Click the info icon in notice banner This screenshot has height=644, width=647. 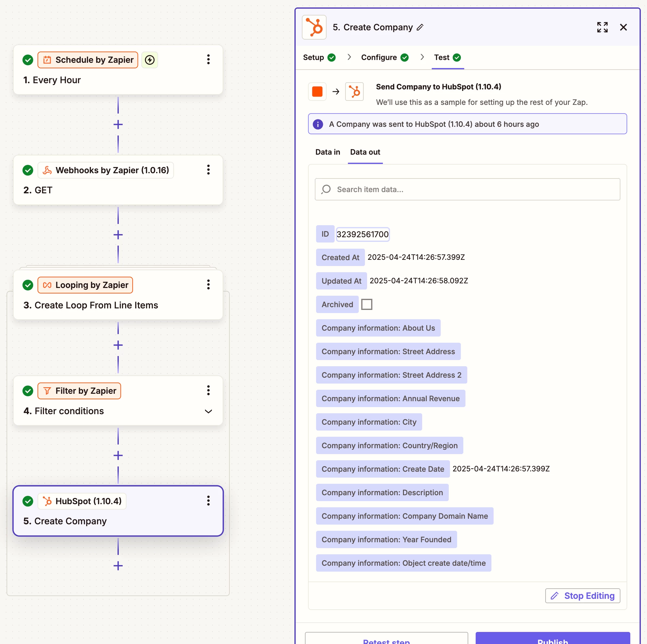pos(318,124)
